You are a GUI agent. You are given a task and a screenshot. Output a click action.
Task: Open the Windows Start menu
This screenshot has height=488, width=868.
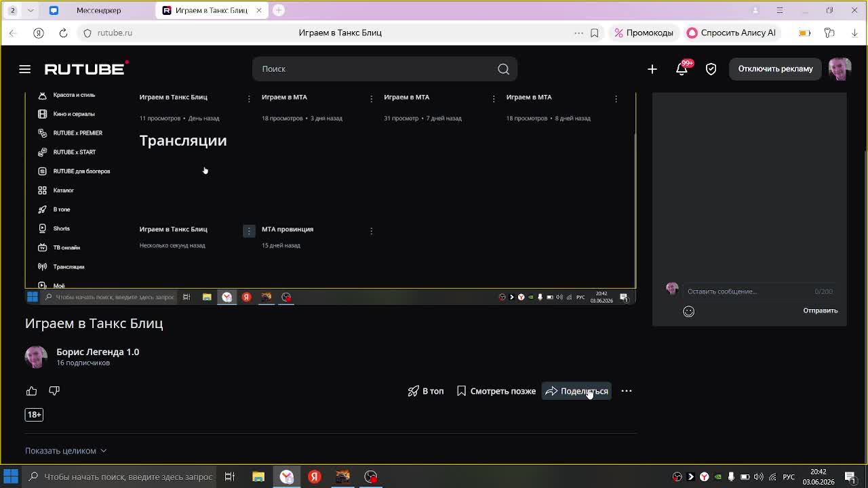coord(11,476)
